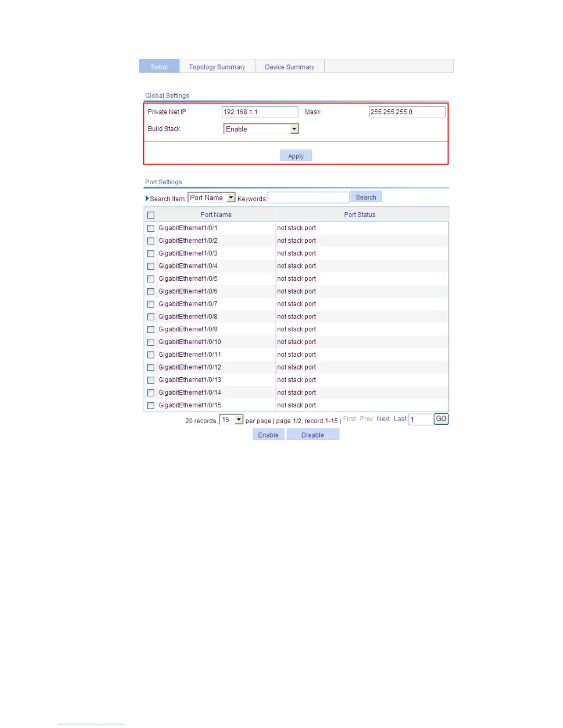Check GigabitEthernet1/0/4 checkbox

150,266
